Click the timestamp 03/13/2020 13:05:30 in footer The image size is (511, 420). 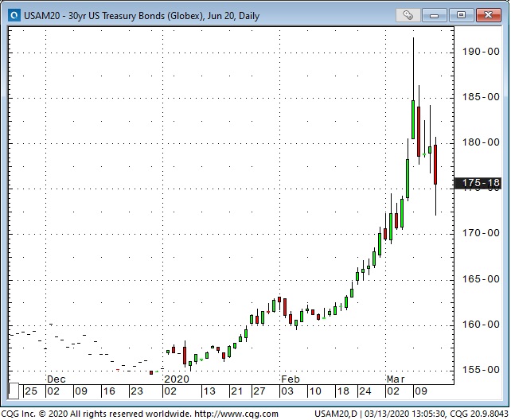[x=405, y=414]
